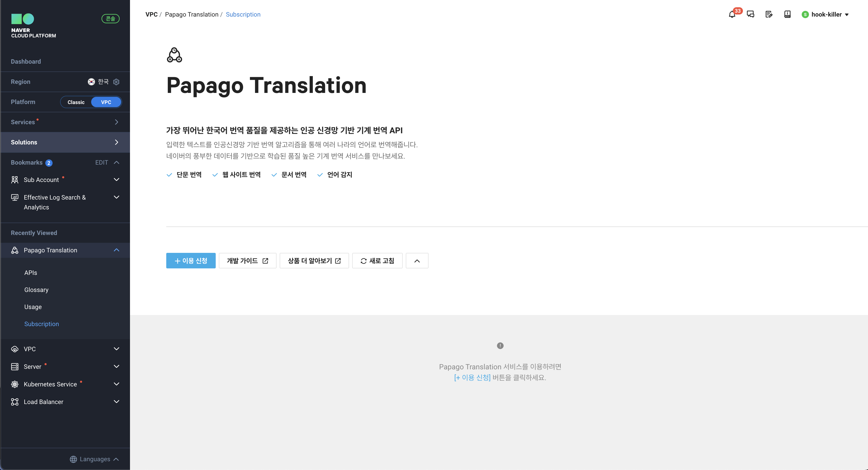This screenshot has height=470, width=868.
Task: Click the globe icon beside Languages
Action: 73,459
